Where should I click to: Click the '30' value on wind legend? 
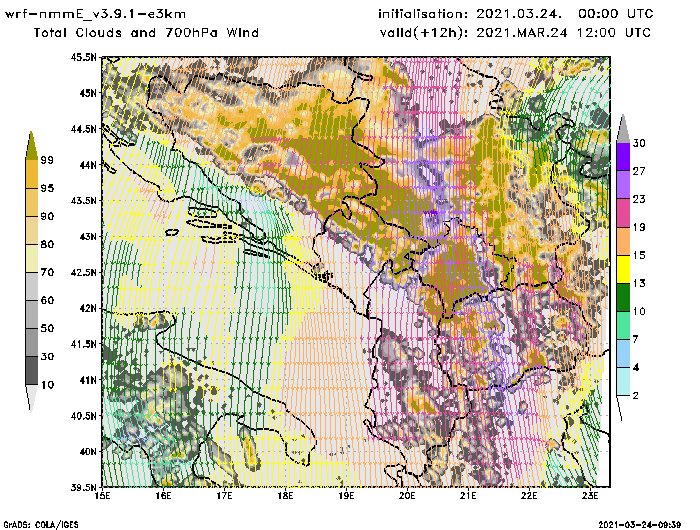tap(639, 143)
